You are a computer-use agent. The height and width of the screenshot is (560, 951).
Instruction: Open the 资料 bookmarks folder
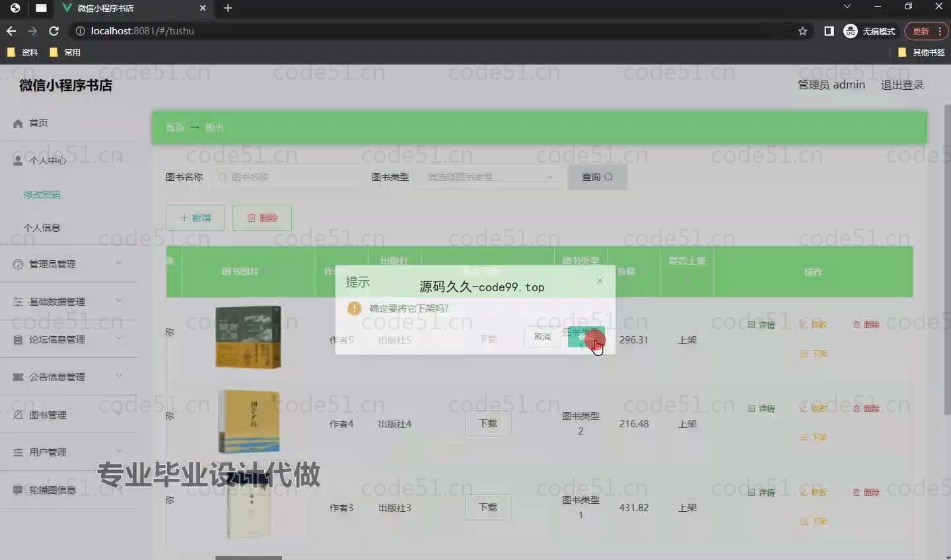pos(22,52)
